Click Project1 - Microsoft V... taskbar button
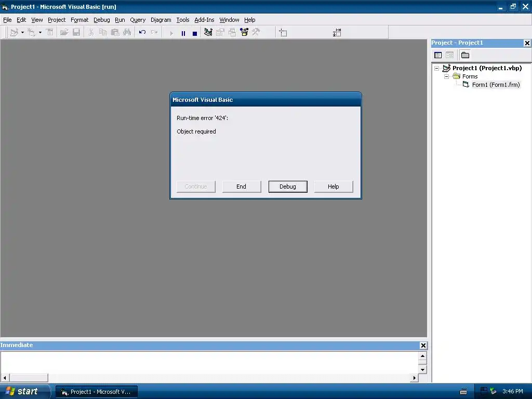Viewport: 532px width, 399px height. [x=96, y=392]
